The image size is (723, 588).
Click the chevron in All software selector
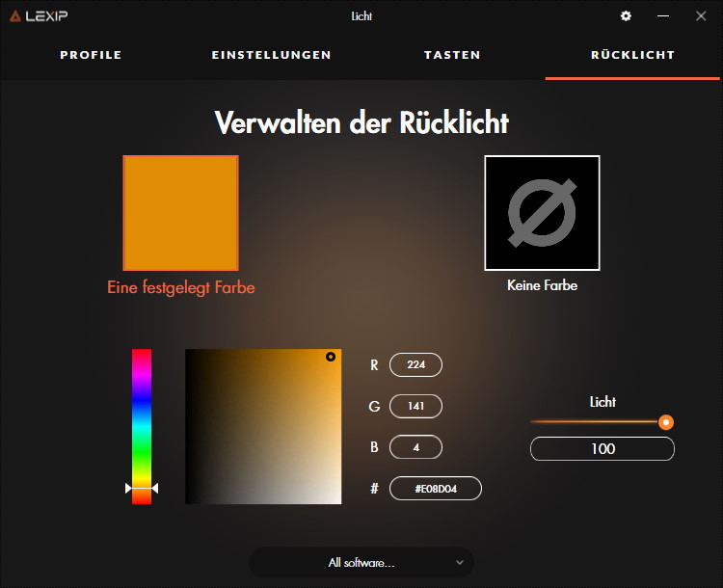460,562
